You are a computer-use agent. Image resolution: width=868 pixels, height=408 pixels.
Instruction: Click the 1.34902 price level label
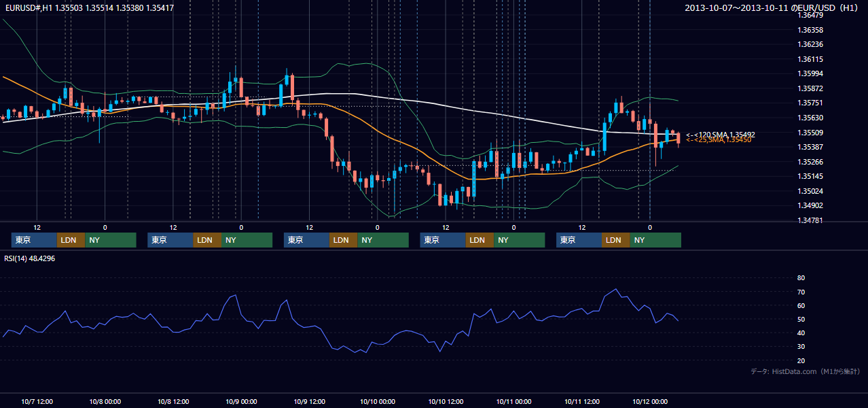click(810, 205)
